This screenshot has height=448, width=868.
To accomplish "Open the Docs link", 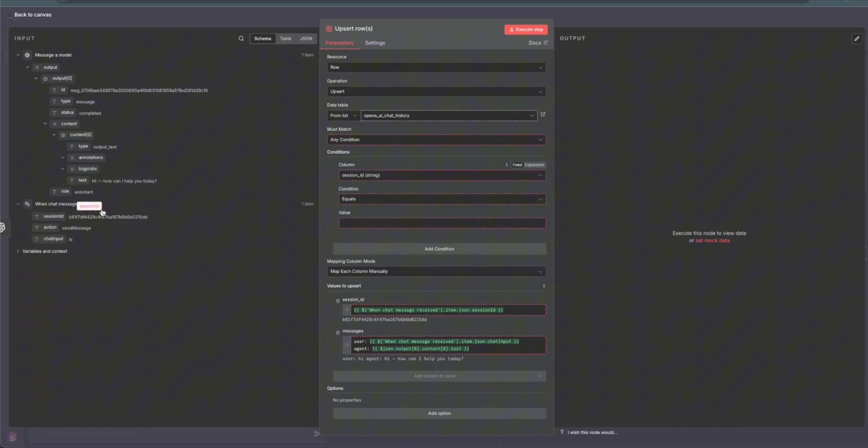I will point(538,43).
